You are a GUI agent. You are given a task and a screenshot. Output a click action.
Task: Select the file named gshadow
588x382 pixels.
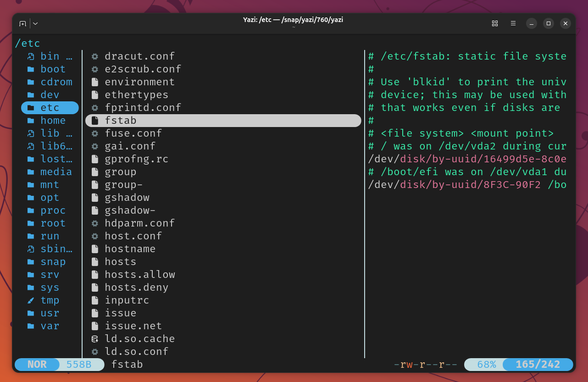coord(127,198)
